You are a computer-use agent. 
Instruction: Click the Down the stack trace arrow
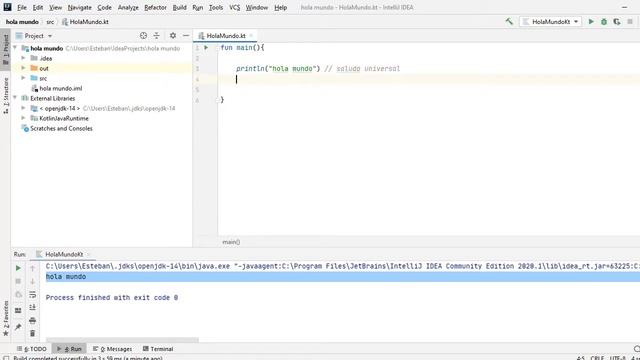click(33, 281)
